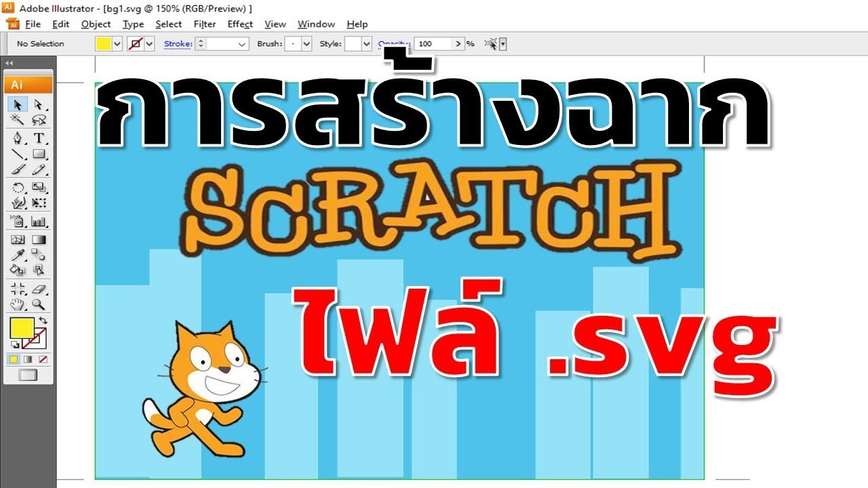Select the Rotate tool
868x488 pixels.
pyautogui.click(x=18, y=188)
